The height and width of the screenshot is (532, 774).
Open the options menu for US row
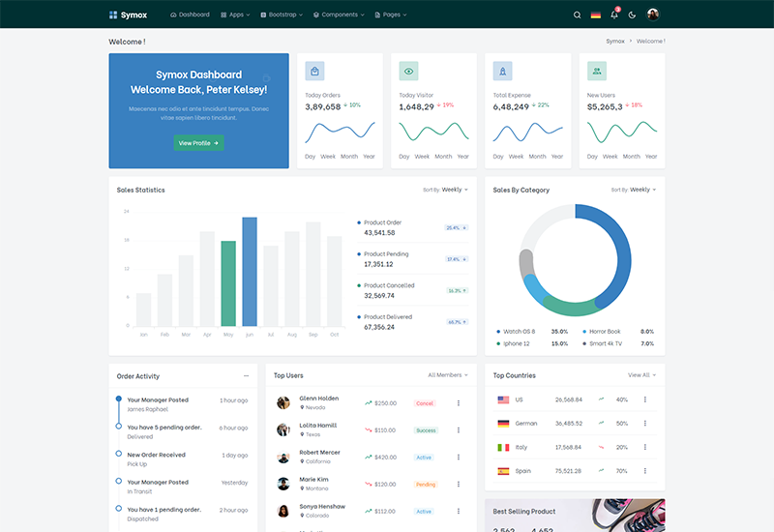645,399
